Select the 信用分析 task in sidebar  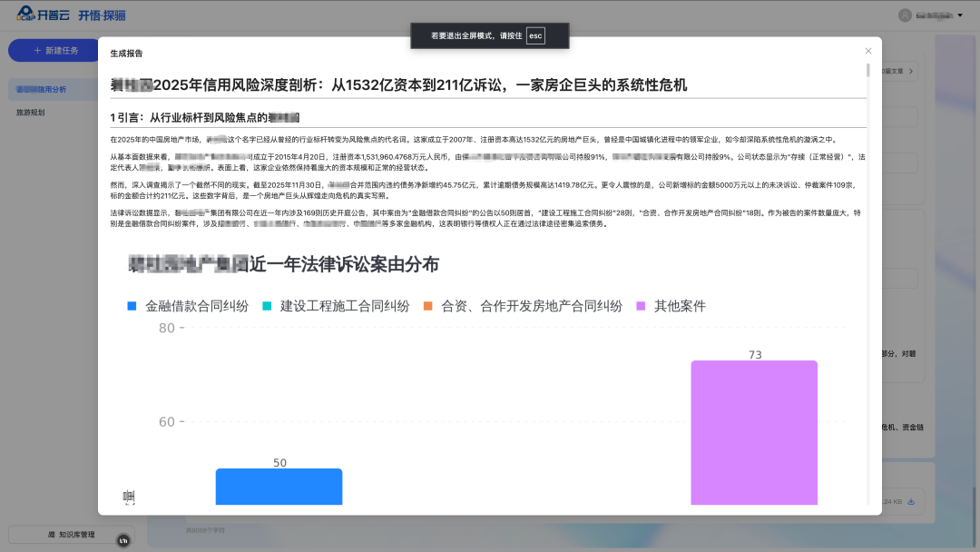(41, 89)
